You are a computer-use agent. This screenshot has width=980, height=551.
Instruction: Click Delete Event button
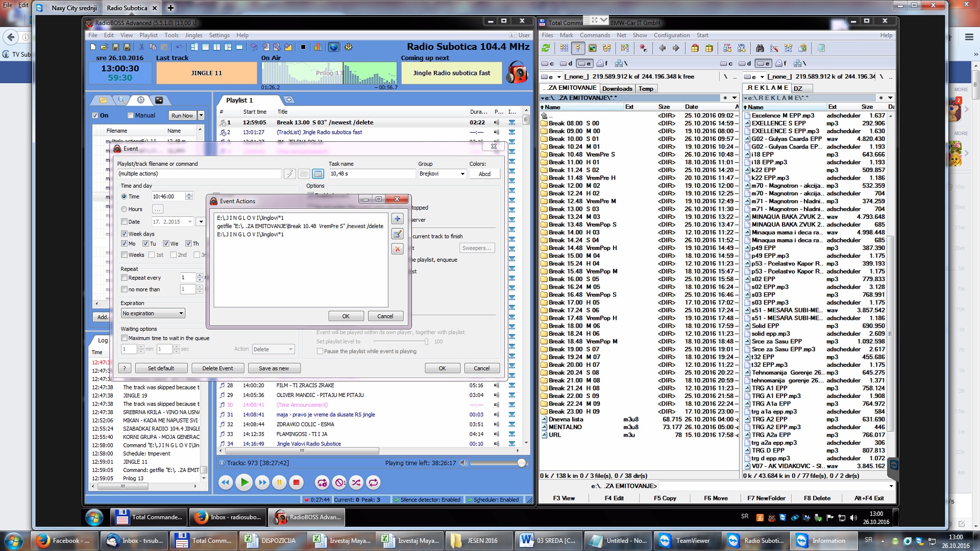coord(217,368)
